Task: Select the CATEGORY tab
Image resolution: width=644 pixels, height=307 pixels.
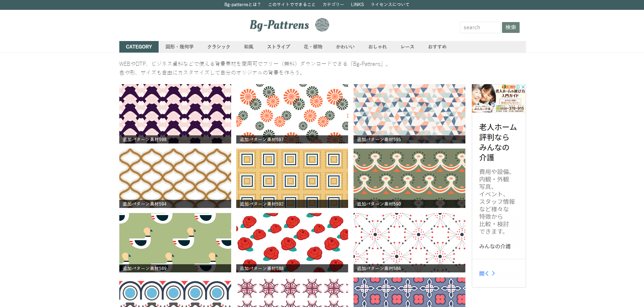Action: coord(139,47)
